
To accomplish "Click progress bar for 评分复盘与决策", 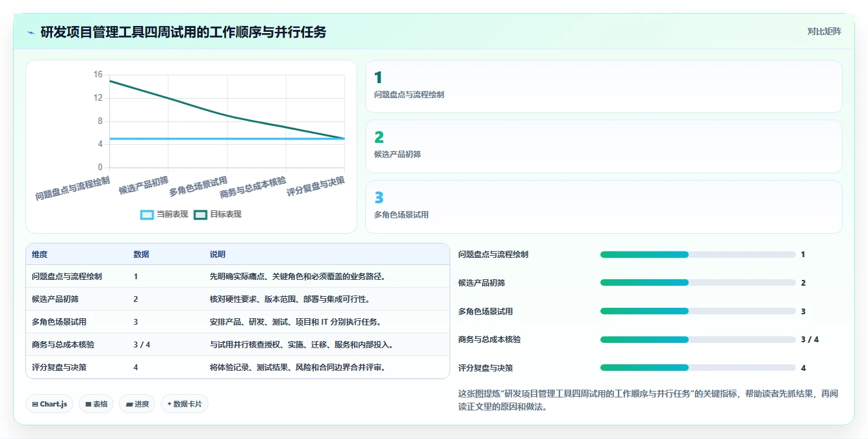I will point(698,368).
